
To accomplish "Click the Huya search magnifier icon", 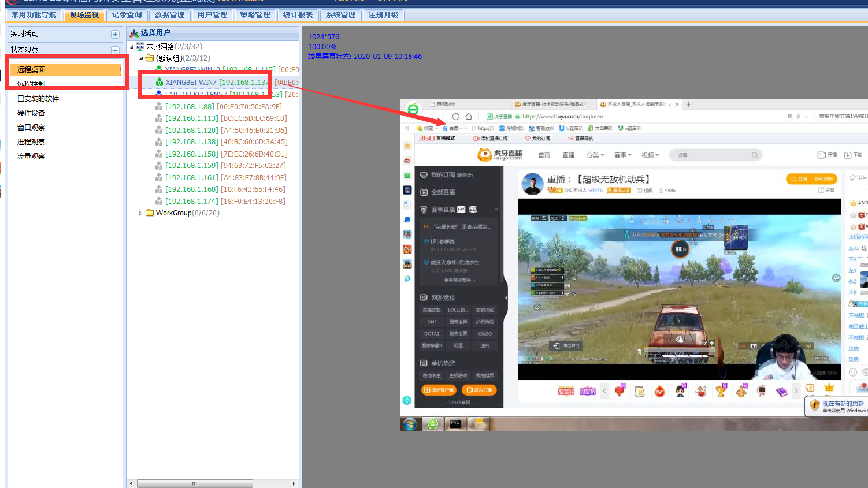I will point(754,155).
